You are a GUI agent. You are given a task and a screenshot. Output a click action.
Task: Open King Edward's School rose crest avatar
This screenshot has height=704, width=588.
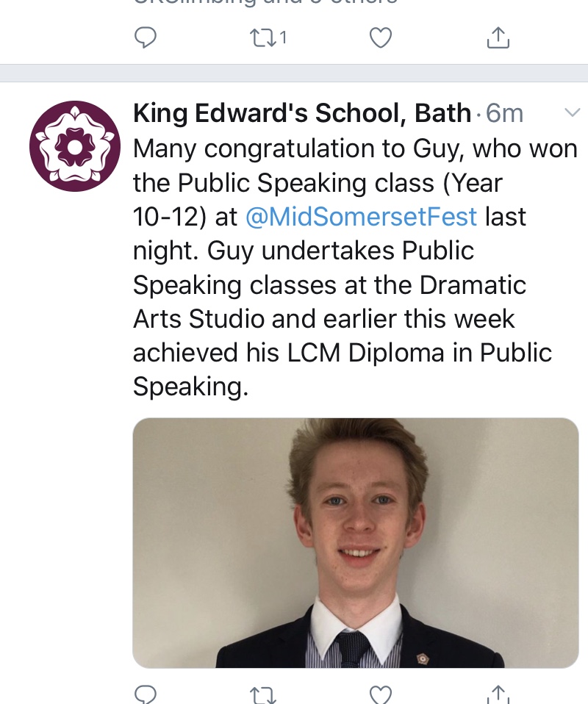74,146
